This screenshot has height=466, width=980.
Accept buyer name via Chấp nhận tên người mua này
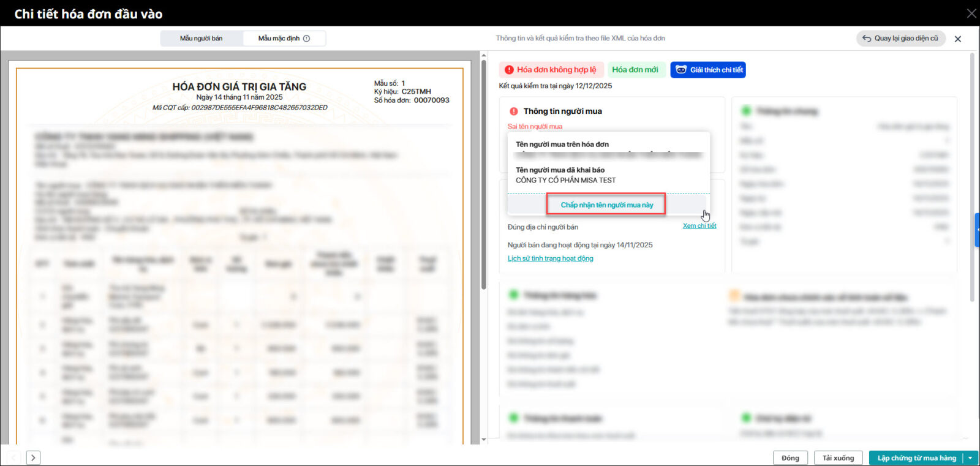point(606,205)
